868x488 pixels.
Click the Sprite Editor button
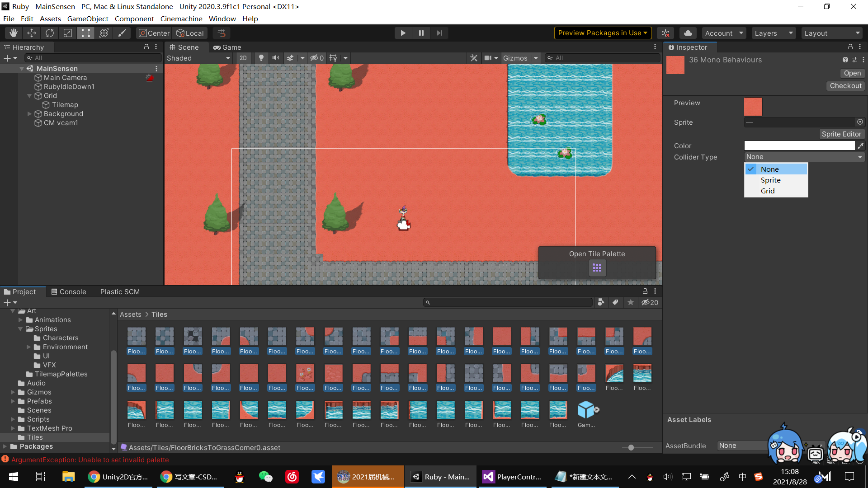pos(841,134)
